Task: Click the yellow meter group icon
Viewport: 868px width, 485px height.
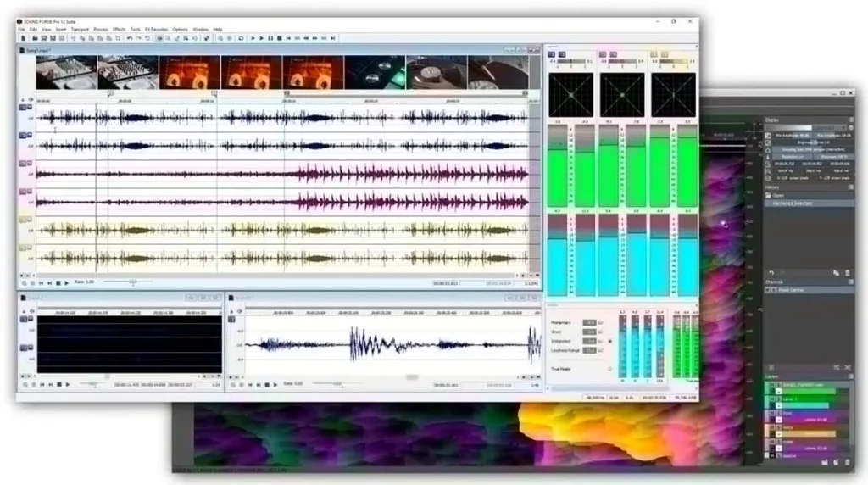Action: 654,54
